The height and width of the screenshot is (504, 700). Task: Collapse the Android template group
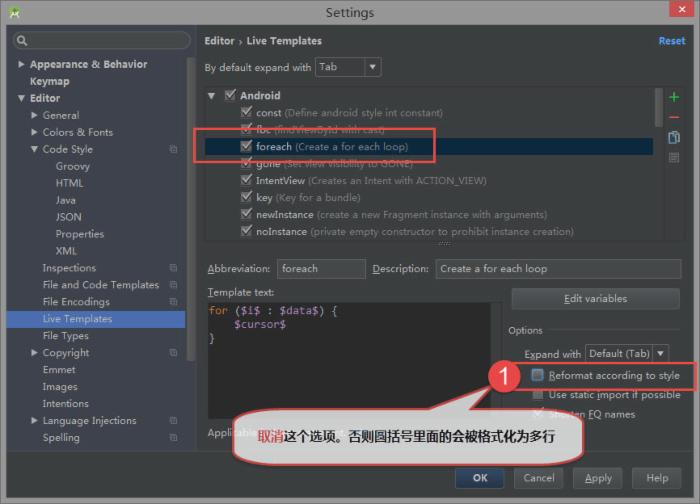point(212,96)
